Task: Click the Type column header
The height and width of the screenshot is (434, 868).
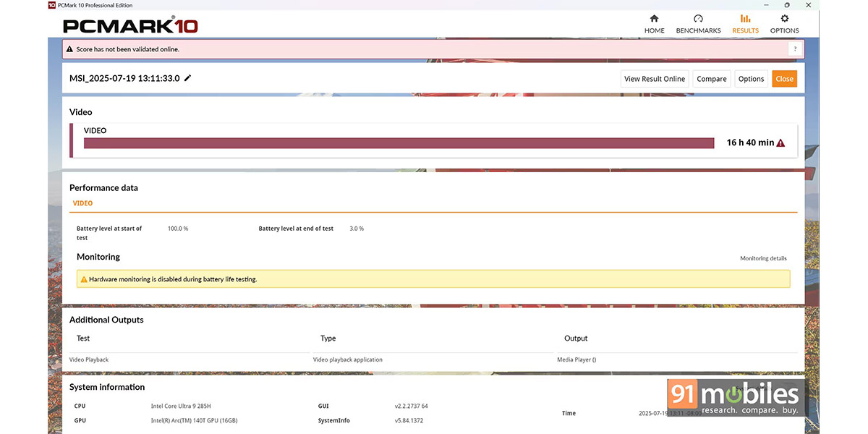Action: pos(328,339)
